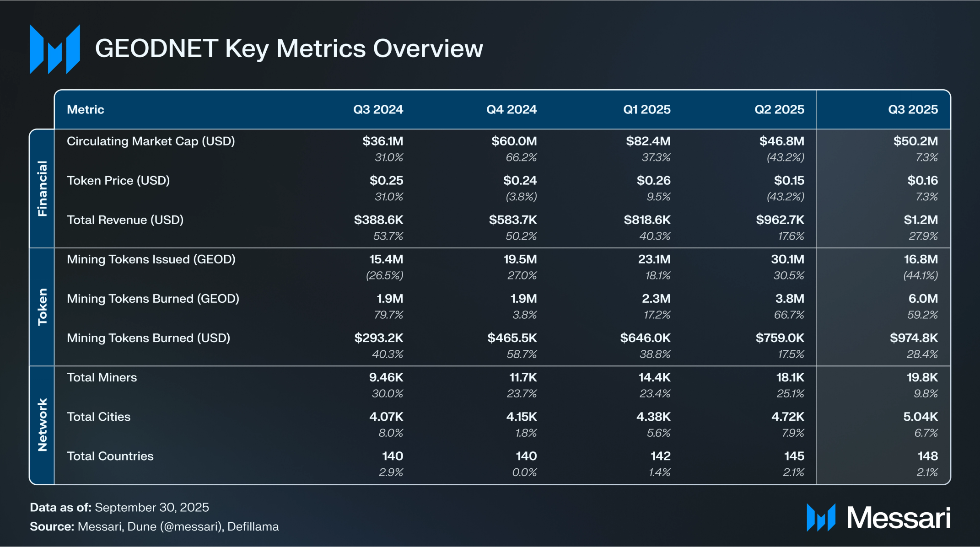Select the Network section label

pyautogui.click(x=42, y=425)
